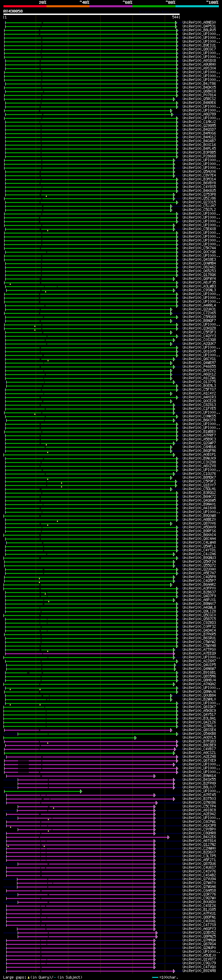
Task: Choose the UniRef100_Q3BX52 hit
Action: 199,932
